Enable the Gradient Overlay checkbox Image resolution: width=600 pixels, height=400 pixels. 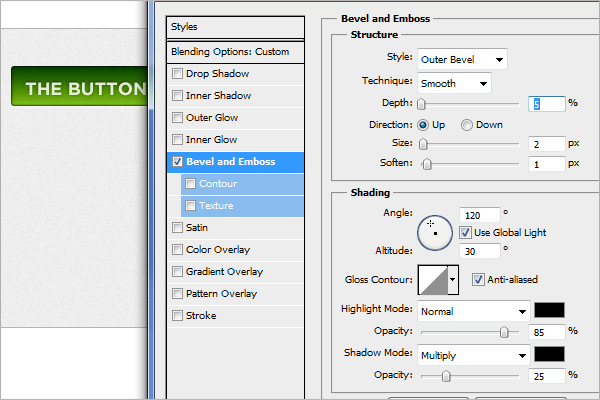(177, 271)
